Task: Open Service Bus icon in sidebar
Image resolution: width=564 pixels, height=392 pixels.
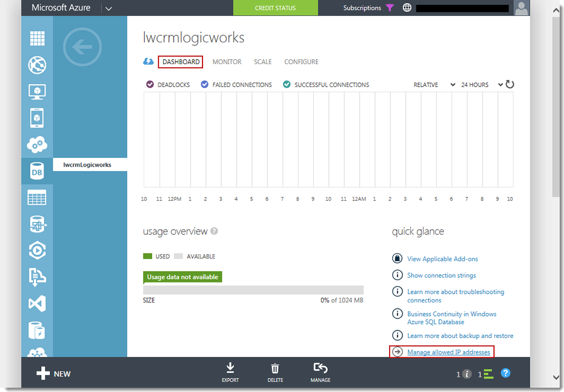Action: (37, 277)
